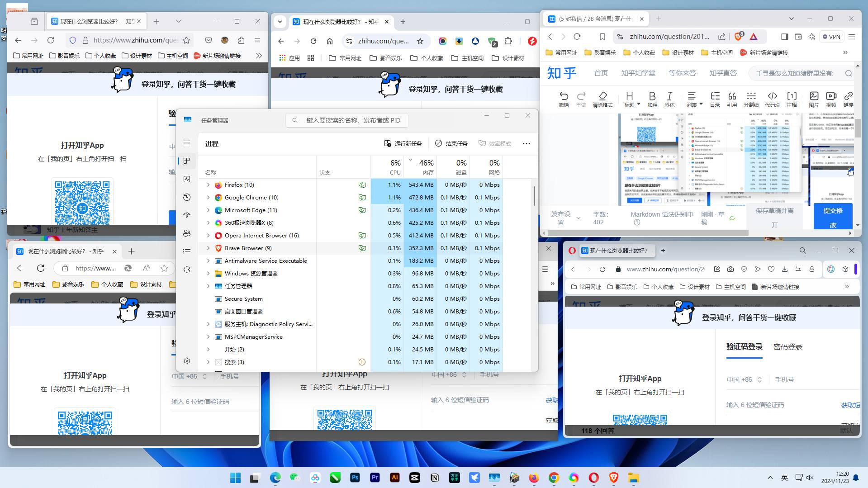
Task: Open the Performance page in Task Manager sidebar
Action: click(x=187, y=179)
